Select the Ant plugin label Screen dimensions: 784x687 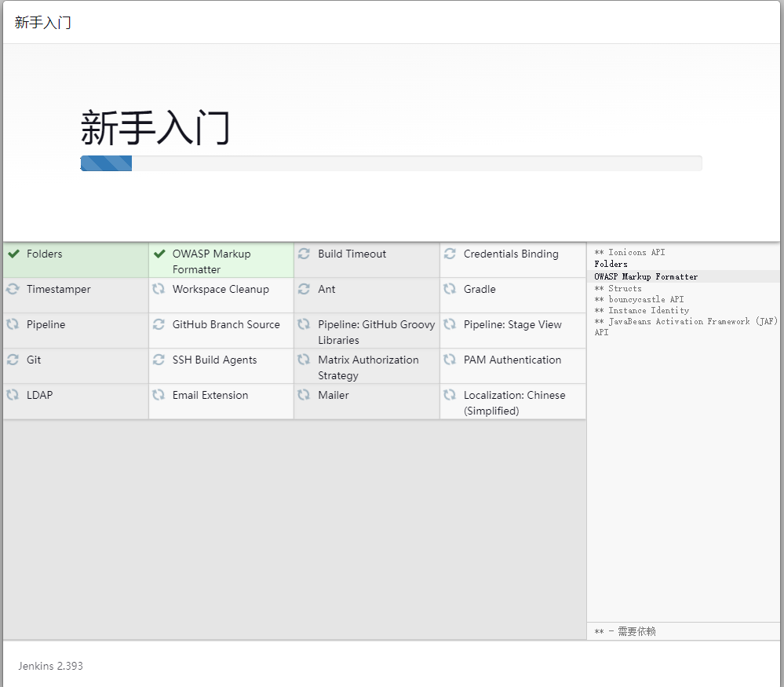(326, 289)
